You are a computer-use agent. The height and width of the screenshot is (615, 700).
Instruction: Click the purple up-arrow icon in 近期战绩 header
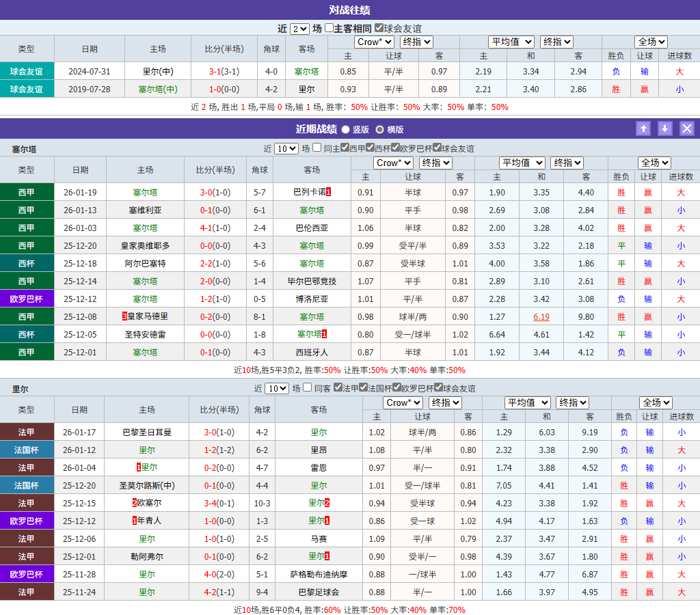pyautogui.click(x=643, y=128)
